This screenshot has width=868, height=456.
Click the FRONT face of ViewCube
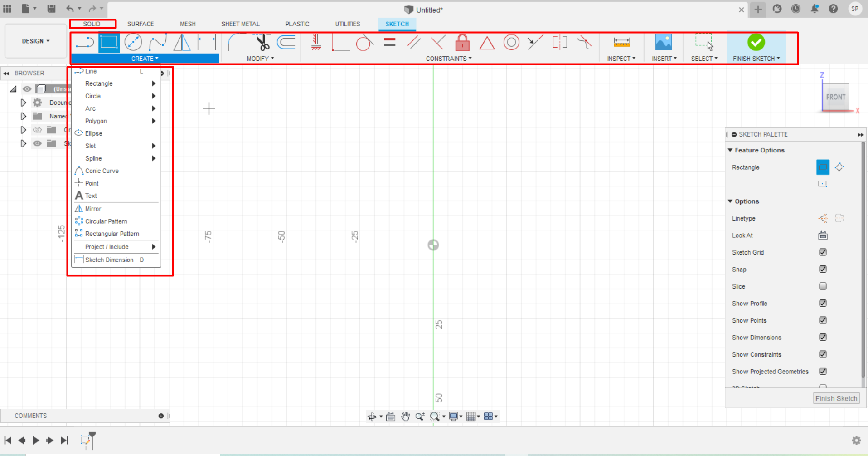point(835,97)
